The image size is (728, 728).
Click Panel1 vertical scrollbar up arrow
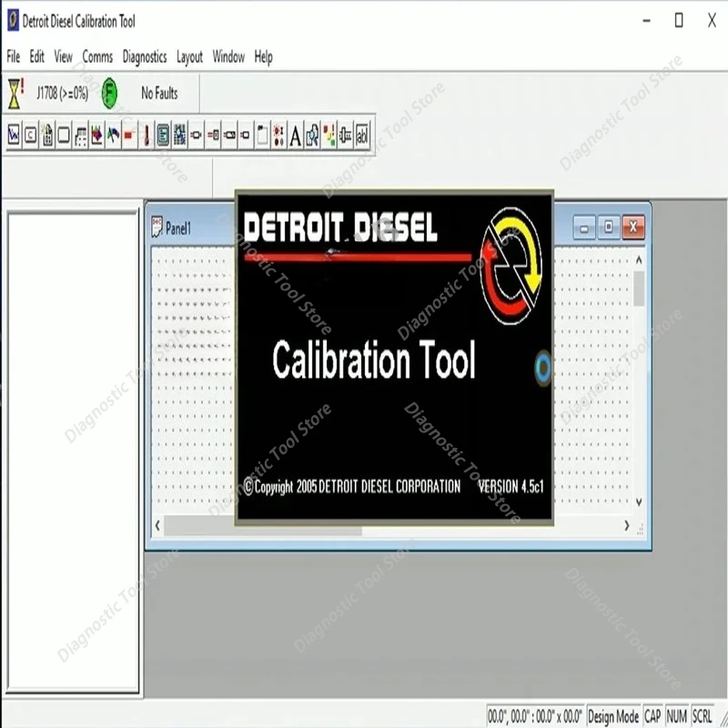(x=639, y=260)
